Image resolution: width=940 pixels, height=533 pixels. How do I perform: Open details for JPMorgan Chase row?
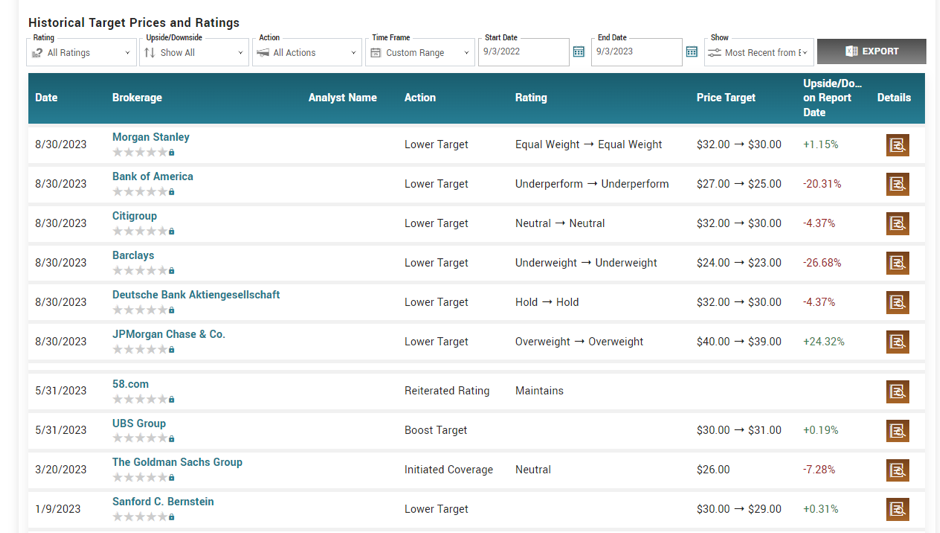pyautogui.click(x=897, y=342)
